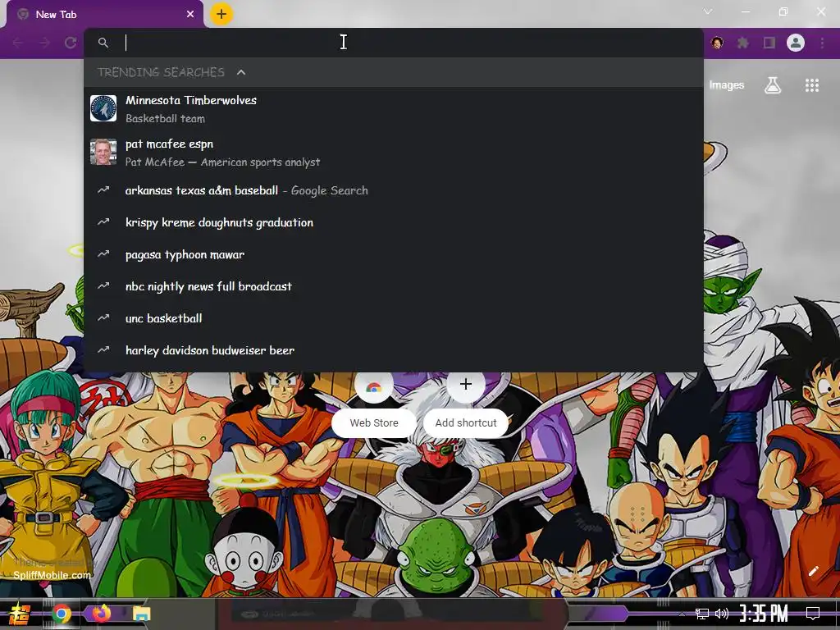Select unc basketball suggestion
The height and width of the screenshot is (630, 840).
(x=393, y=318)
